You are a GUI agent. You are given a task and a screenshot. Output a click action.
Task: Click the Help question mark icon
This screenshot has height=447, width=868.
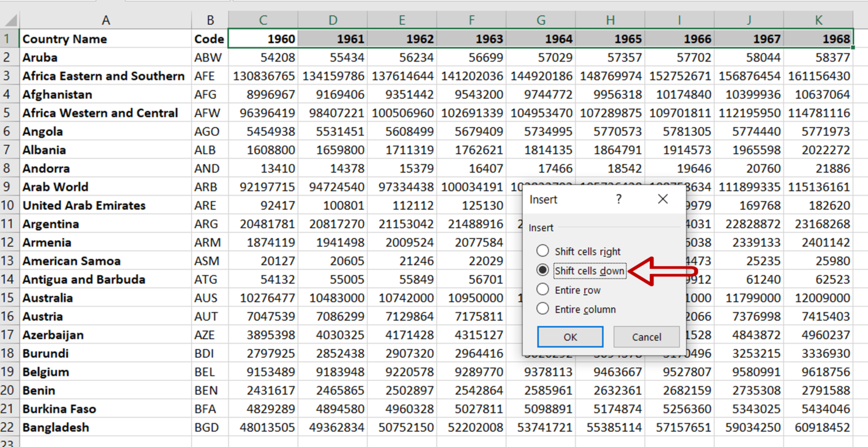pos(619,199)
